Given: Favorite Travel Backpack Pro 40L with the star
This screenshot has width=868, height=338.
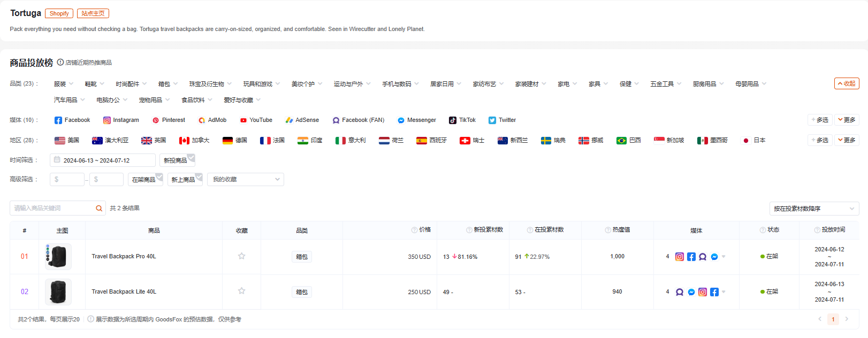Looking at the screenshot, I should coord(242,256).
